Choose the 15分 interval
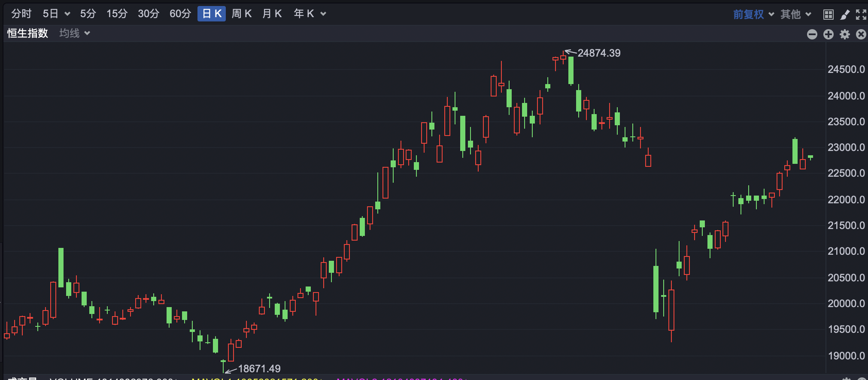Viewport: 868px width, 380px height. click(117, 14)
